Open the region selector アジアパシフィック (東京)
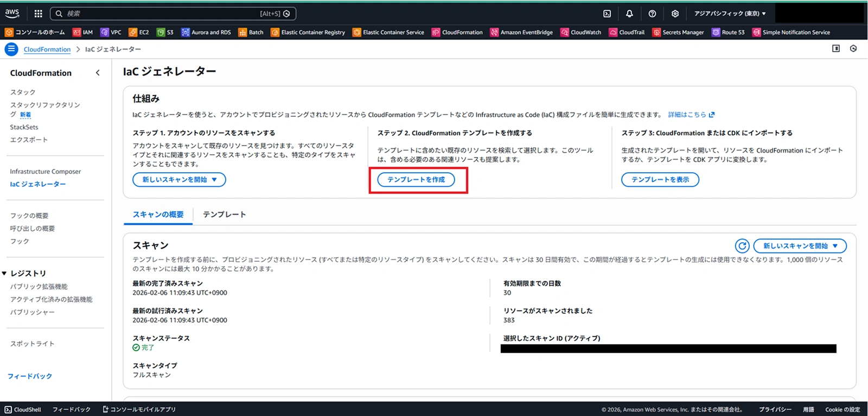The height and width of the screenshot is (416, 868). pyautogui.click(x=730, y=14)
